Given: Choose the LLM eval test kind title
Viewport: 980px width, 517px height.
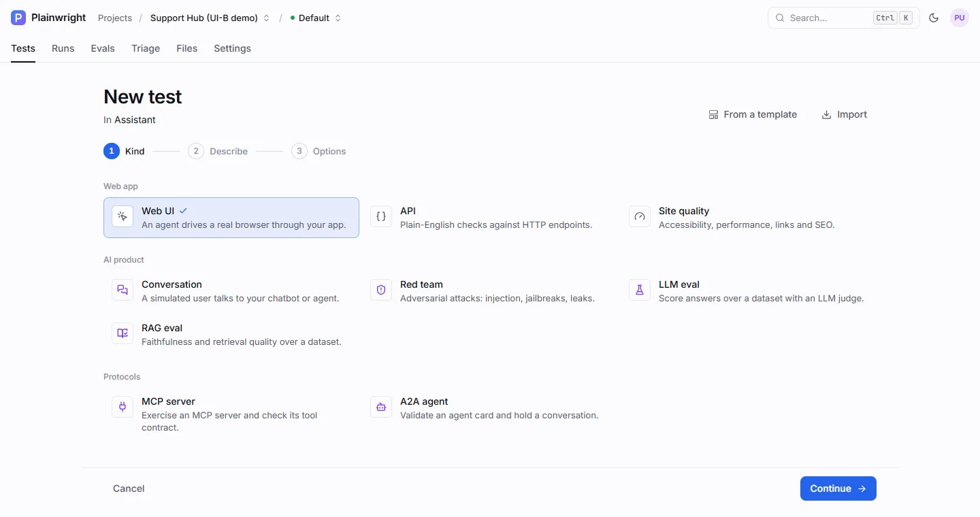Looking at the screenshot, I should coord(679,284).
